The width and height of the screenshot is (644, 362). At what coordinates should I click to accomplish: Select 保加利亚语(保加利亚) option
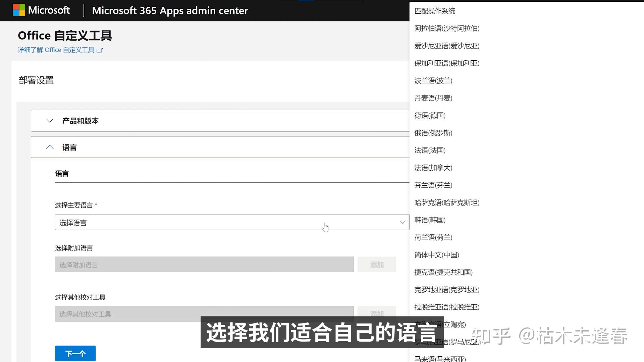click(x=447, y=63)
